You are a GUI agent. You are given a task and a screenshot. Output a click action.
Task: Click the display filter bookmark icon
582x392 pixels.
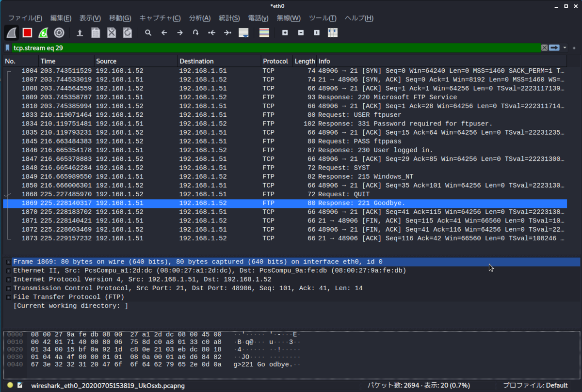tap(7, 48)
